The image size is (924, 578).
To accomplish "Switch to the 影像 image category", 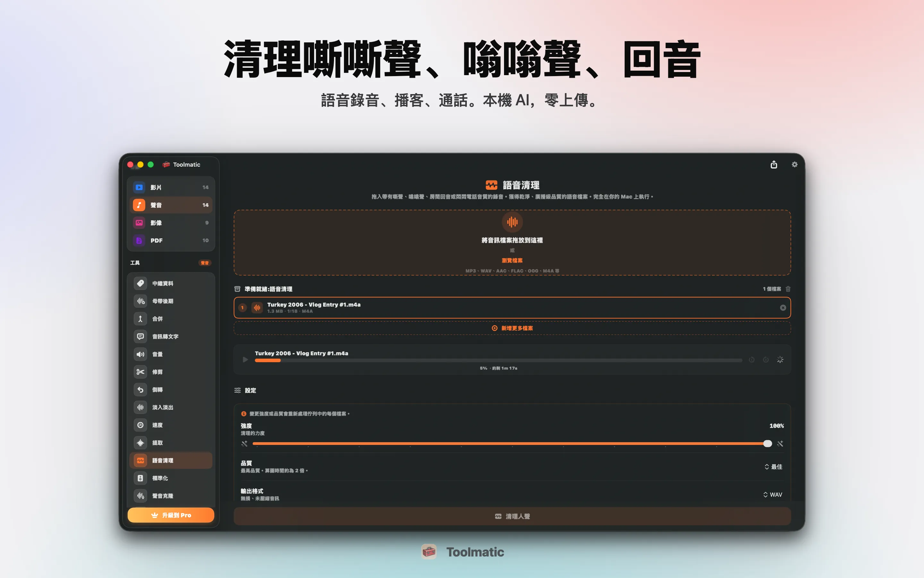I will coord(171,223).
